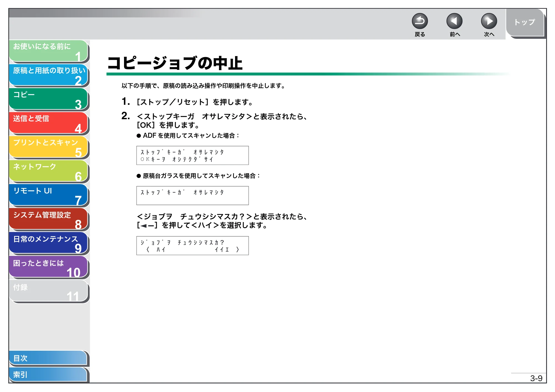
Task: Open chapter 8 システム管理設定
Action: pos(49,219)
